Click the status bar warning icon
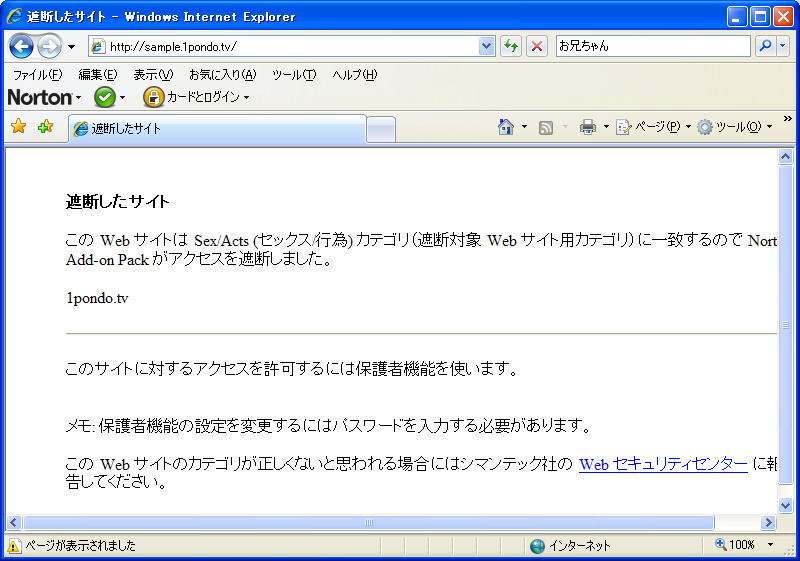The image size is (800, 561). pos(14,546)
